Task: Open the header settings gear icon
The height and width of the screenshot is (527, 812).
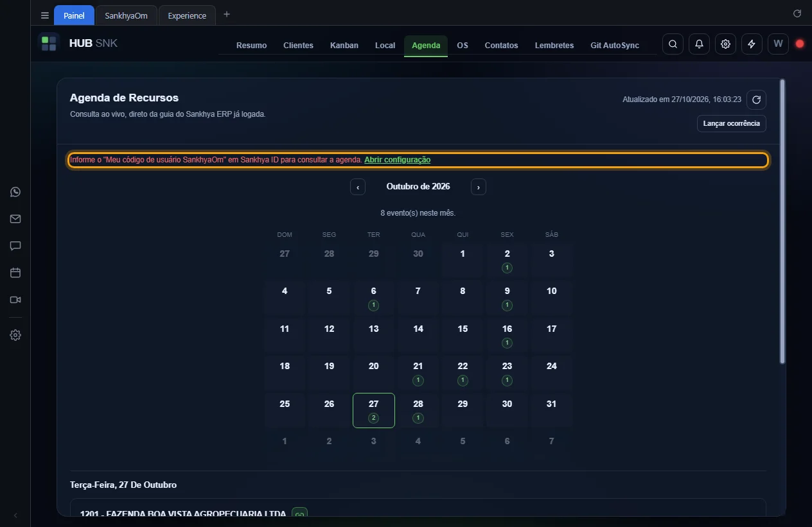Action: tap(725, 44)
